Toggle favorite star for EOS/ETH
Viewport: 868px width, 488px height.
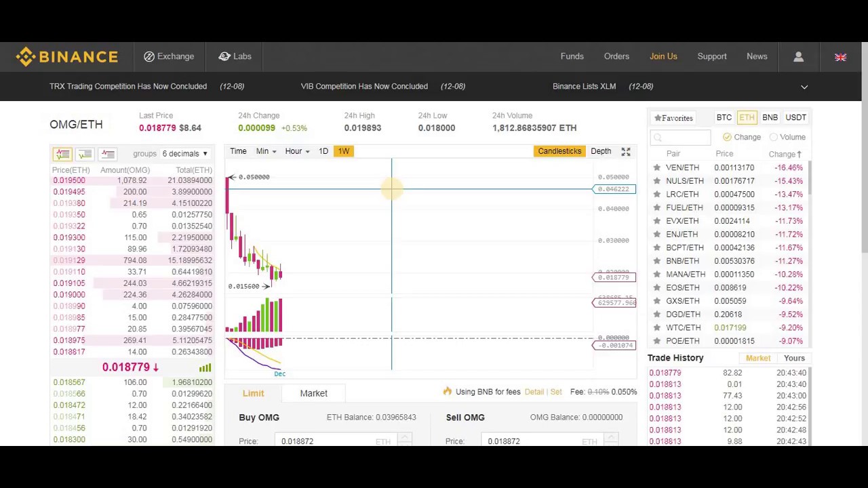656,287
